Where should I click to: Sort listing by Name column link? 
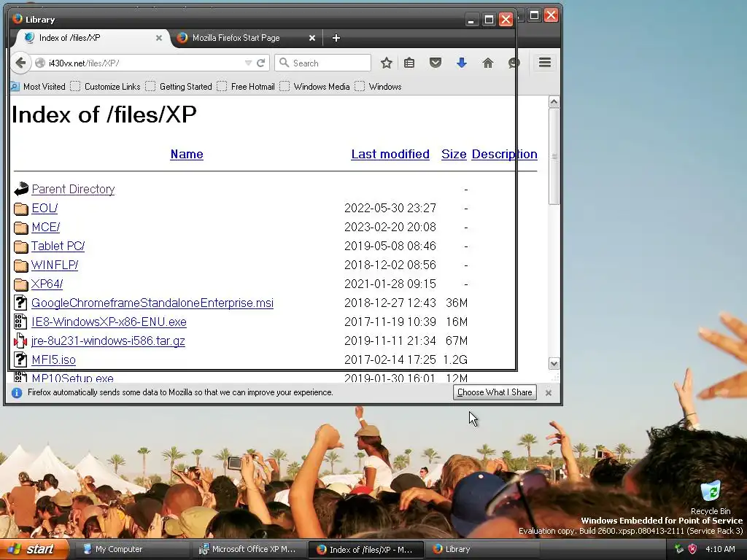click(187, 155)
